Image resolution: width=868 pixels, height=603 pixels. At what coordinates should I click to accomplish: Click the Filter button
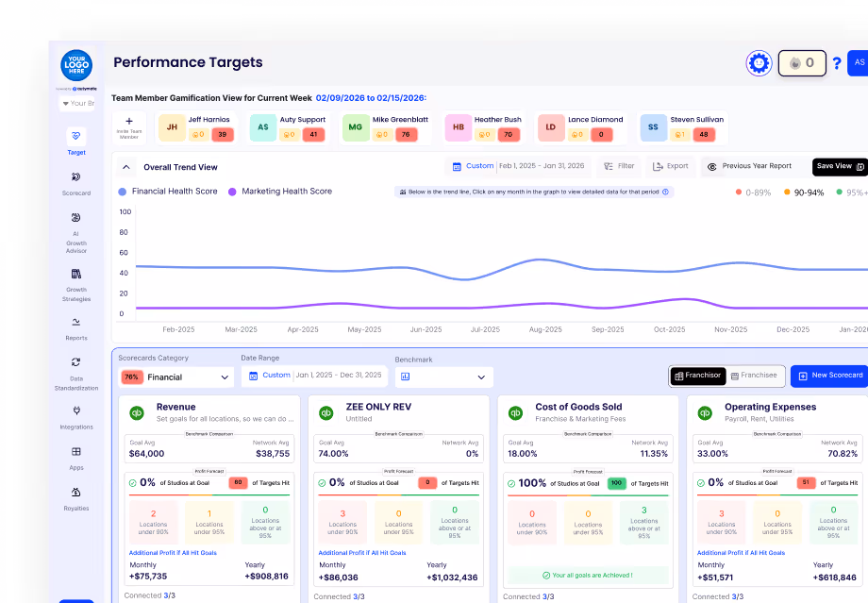[x=619, y=166]
